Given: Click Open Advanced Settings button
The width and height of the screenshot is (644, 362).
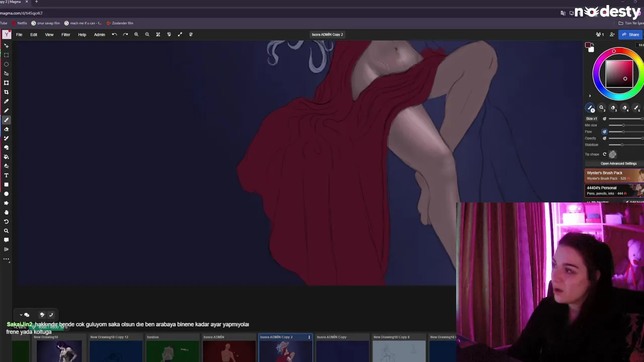Looking at the screenshot, I should [618, 163].
